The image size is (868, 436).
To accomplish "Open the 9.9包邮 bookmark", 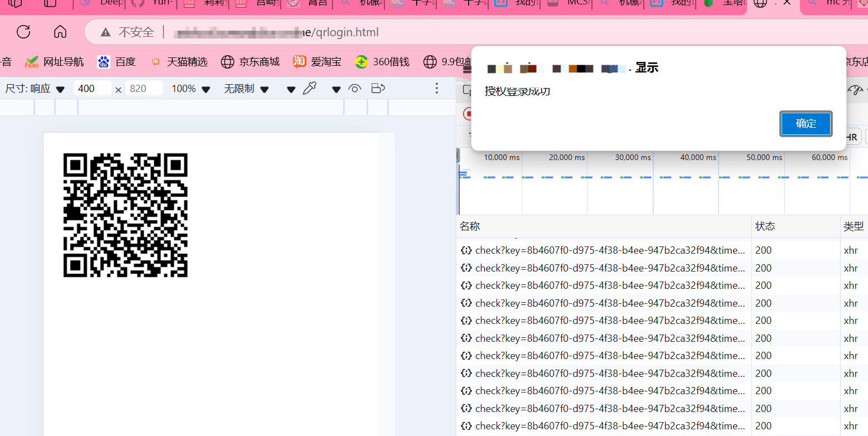I will click(x=447, y=62).
